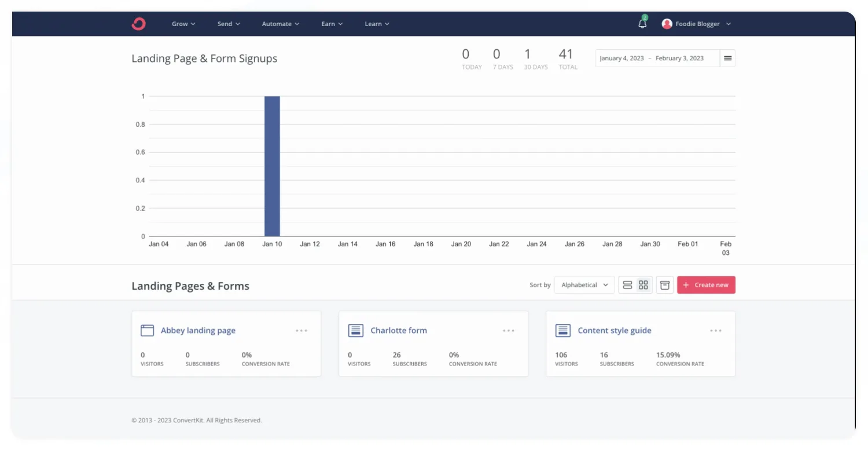The image size is (868, 453).
Task: Open the archive box icon
Action: (665, 285)
